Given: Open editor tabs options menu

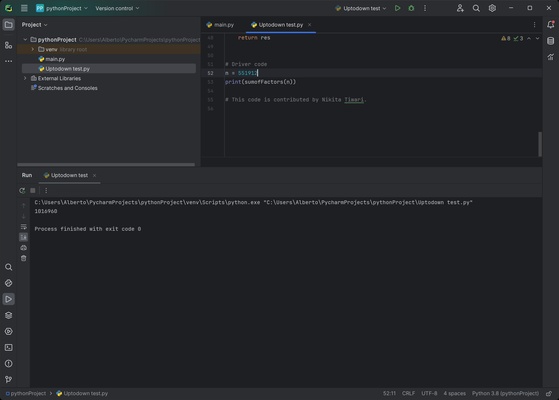Looking at the screenshot, I should [x=534, y=25].
